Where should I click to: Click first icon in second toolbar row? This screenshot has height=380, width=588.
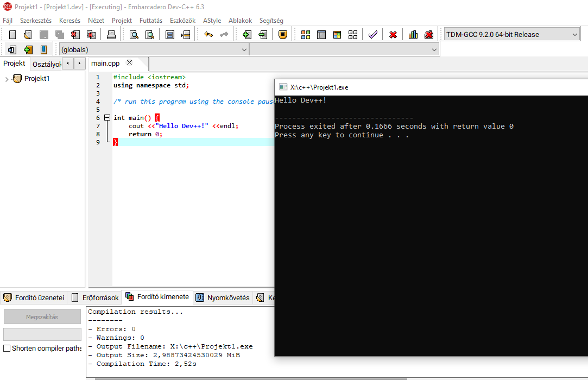[12, 49]
